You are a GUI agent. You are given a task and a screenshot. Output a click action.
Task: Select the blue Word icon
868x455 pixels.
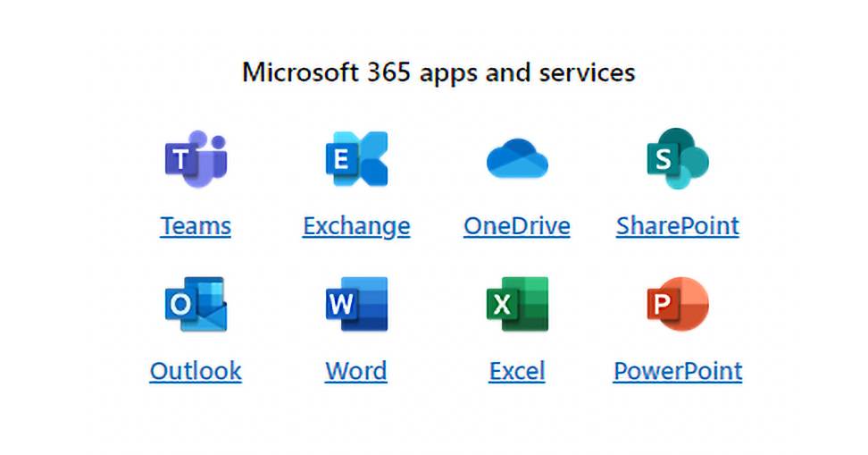[356, 304]
